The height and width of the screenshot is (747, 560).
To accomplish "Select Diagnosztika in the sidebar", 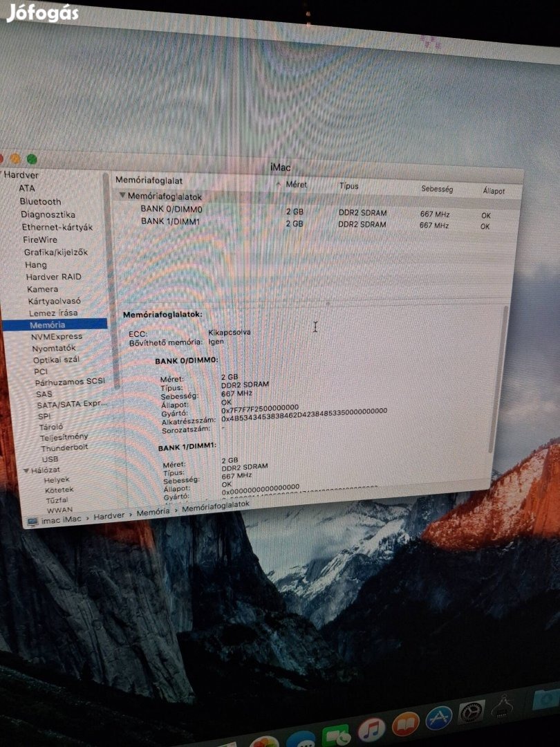I will pyautogui.click(x=48, y=214).
